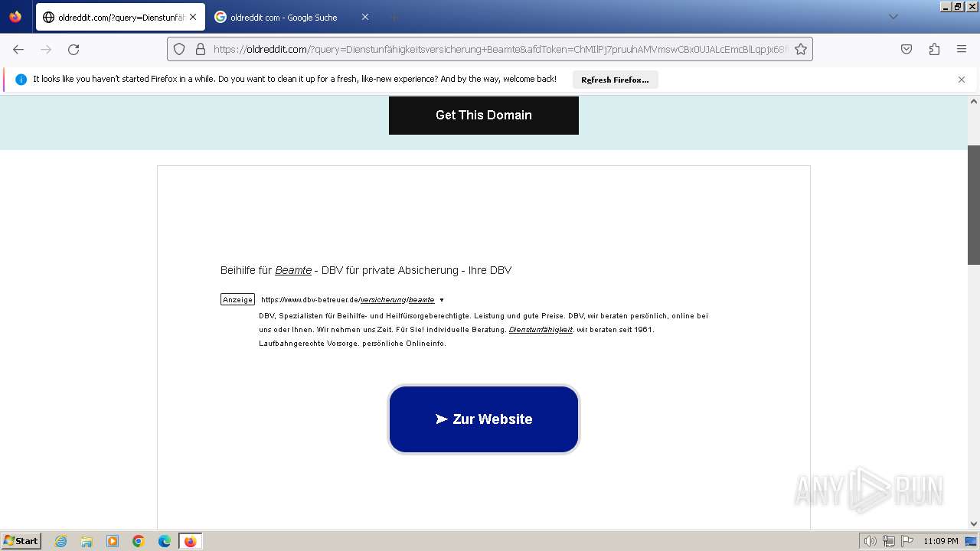Bookmark this page with star icon
This screenshot has height=551, width=980.
(801, 49)
